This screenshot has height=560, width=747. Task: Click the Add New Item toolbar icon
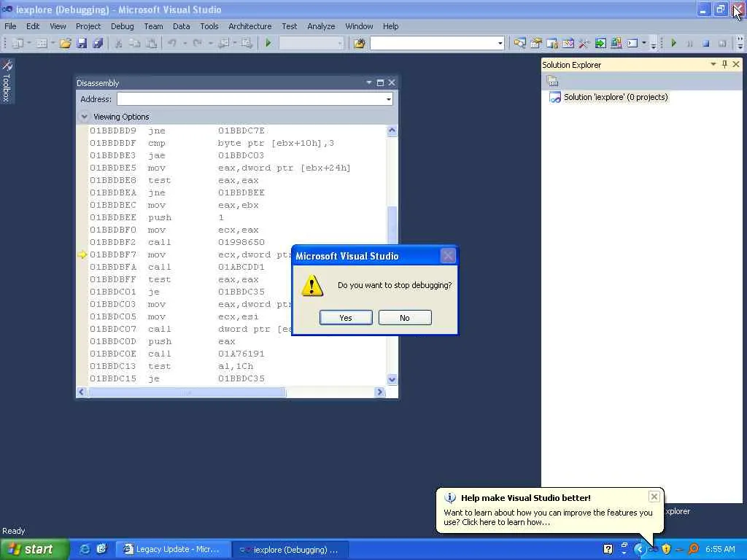(x=42, y=43)
